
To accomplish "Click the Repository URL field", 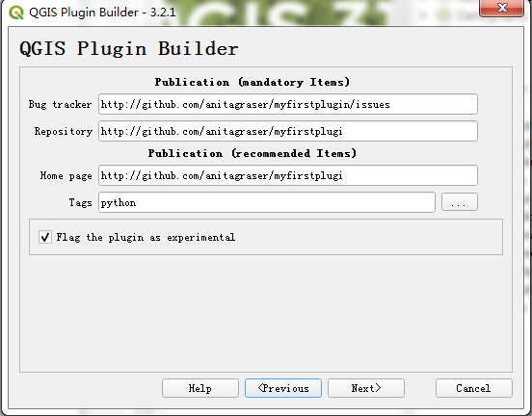I will tap(288, 131).
